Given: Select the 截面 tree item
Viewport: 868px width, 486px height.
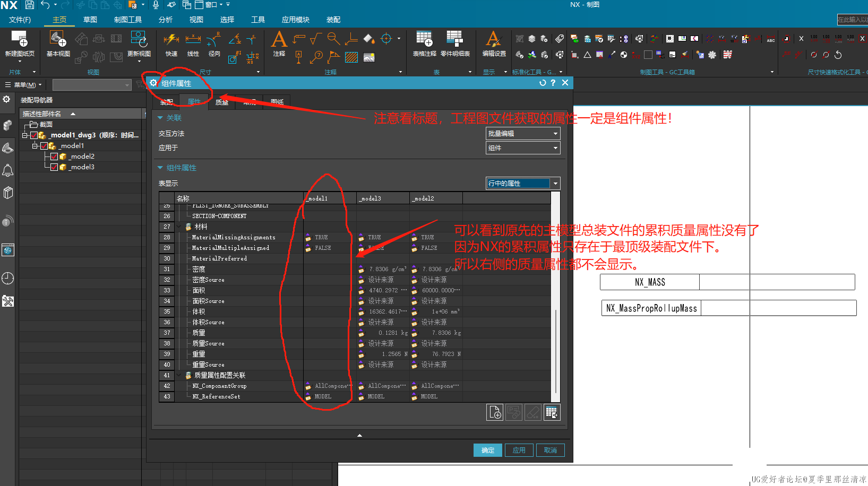Looking at the screenshot, I should [41, 125].
